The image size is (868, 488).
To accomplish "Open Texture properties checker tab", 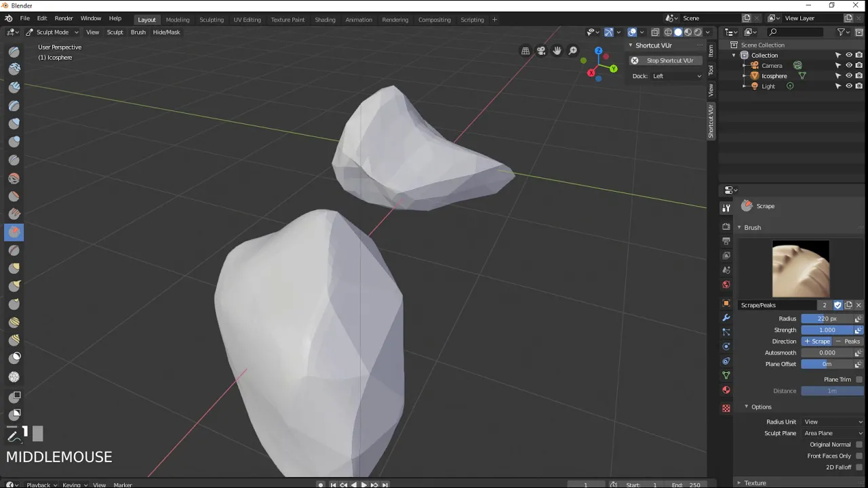I will (726, 408).
